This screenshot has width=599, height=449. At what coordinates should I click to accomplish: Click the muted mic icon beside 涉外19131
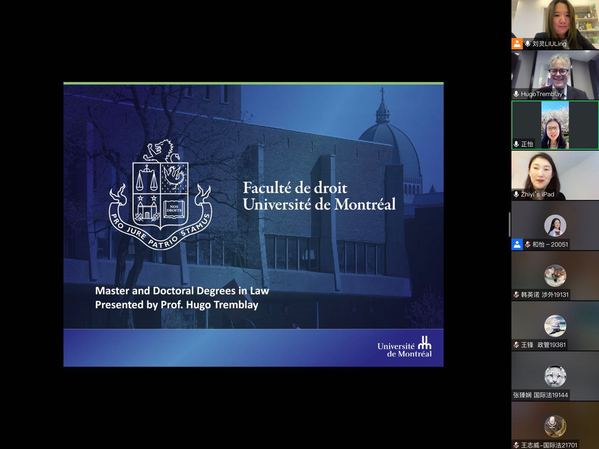(516, 295)
